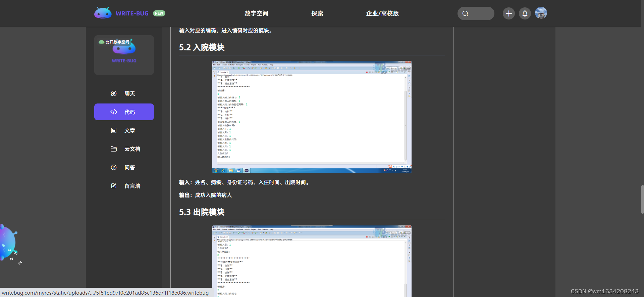
Task: Open the 探索 menu
Action: [x=317, y=13]
